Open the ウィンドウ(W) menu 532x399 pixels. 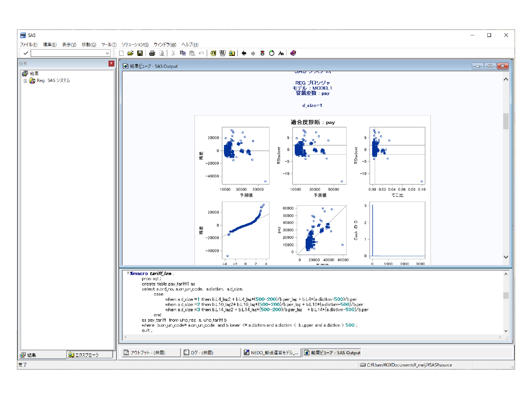[165, 44]
